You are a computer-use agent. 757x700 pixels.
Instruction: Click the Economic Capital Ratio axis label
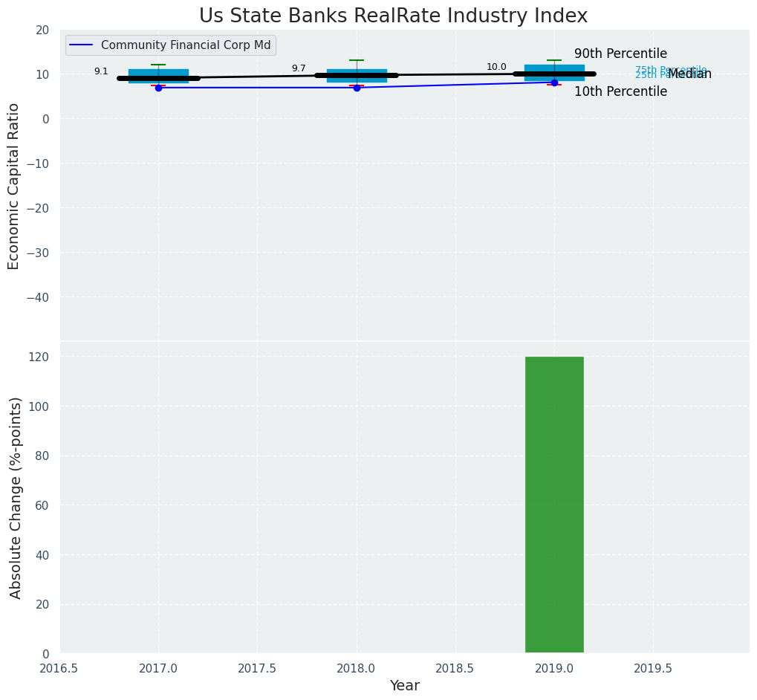pos(14,186)
